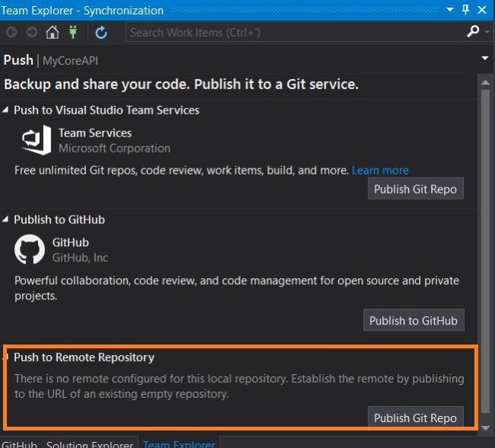Image resolution: width=495 pixels, height=448 pixels.
Task: Open the Learn more link
Action: [x=380, y=171]
